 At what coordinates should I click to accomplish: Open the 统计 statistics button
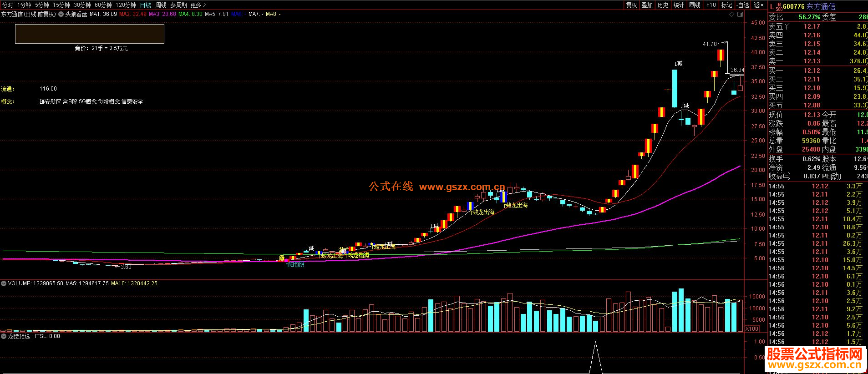coord(679,5)
